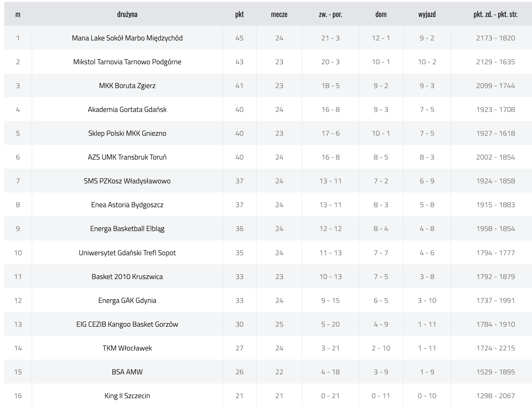Click King II Szczecin team name
532x419 pixels.
pos(127,396)
